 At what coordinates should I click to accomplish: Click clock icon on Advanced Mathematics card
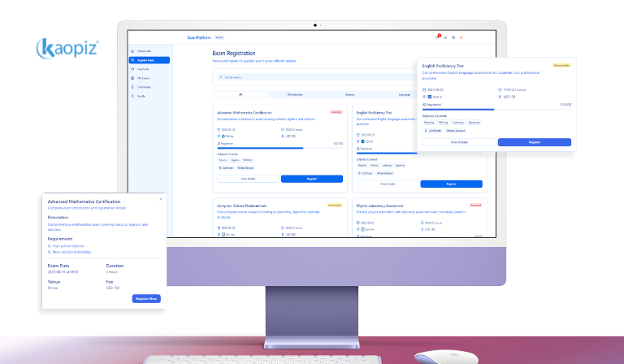(283, 130)
